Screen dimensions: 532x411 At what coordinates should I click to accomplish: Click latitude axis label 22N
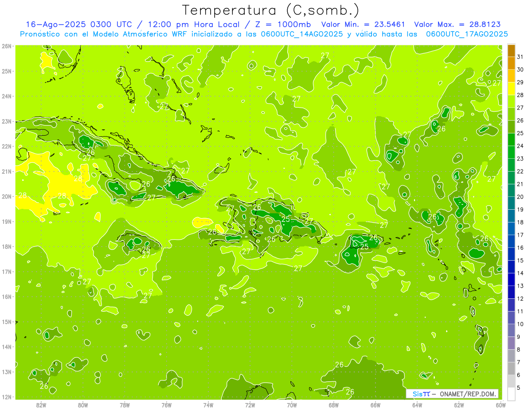tap(7, 146)
